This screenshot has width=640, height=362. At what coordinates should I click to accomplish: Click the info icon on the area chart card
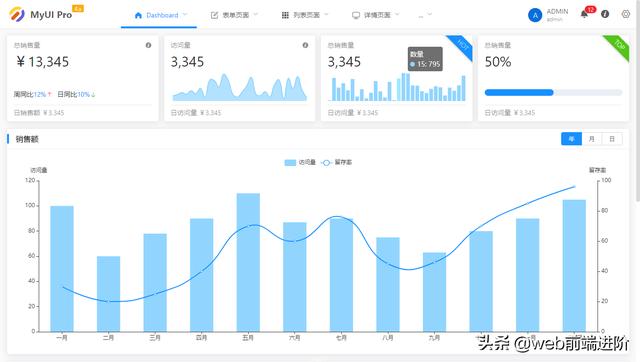(x=305, y=45)
